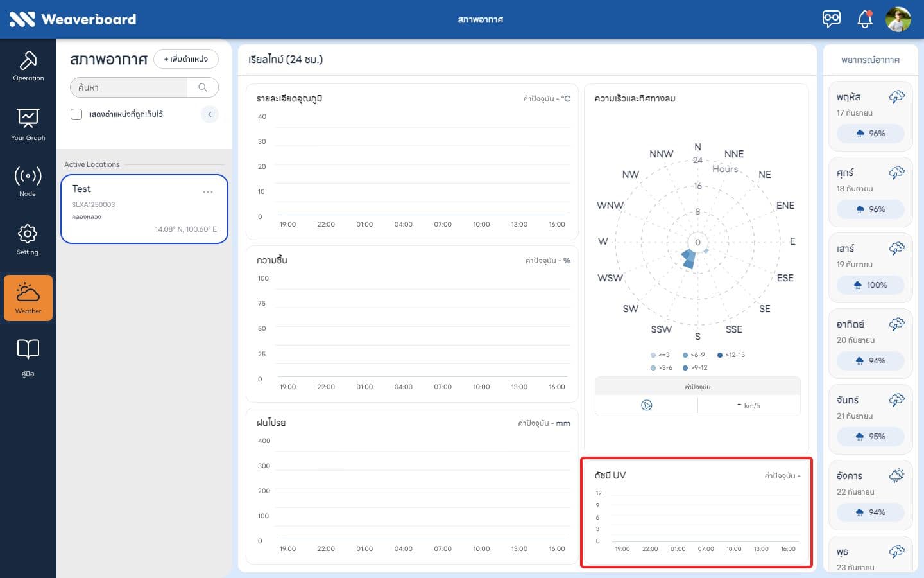Toggle the >6-9 wind speed legend
This screenshot has height=578, width=924.
694,355
